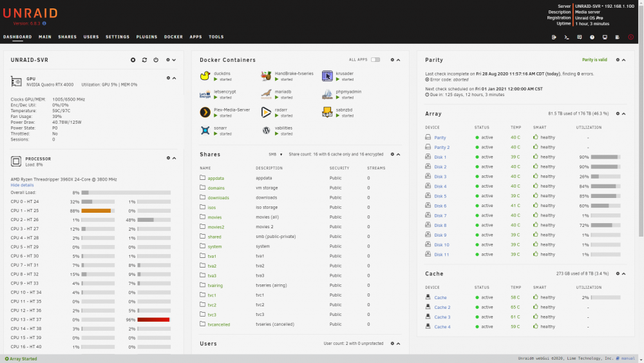Open the phpmyadmin container icon

327,94
